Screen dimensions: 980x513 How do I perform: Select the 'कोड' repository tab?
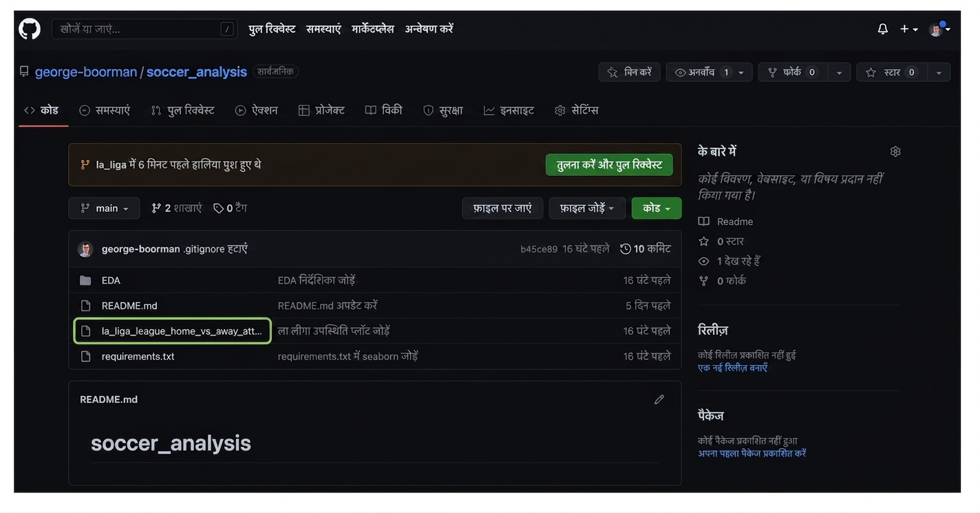[41, 110]
